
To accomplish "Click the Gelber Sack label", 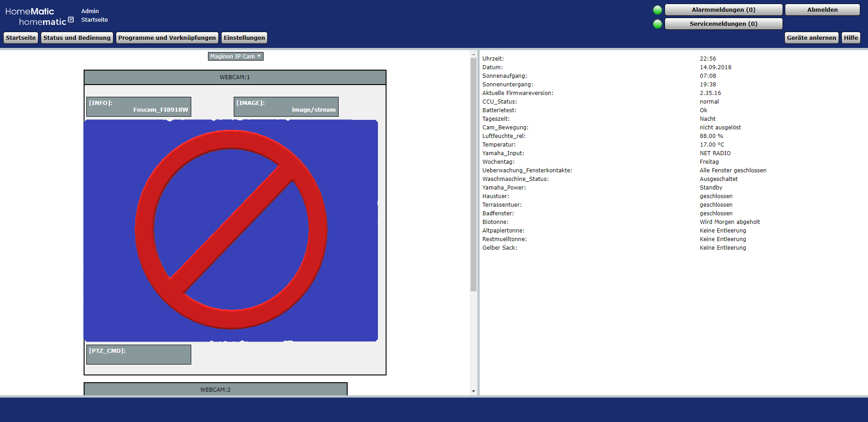I will (500, 248).
